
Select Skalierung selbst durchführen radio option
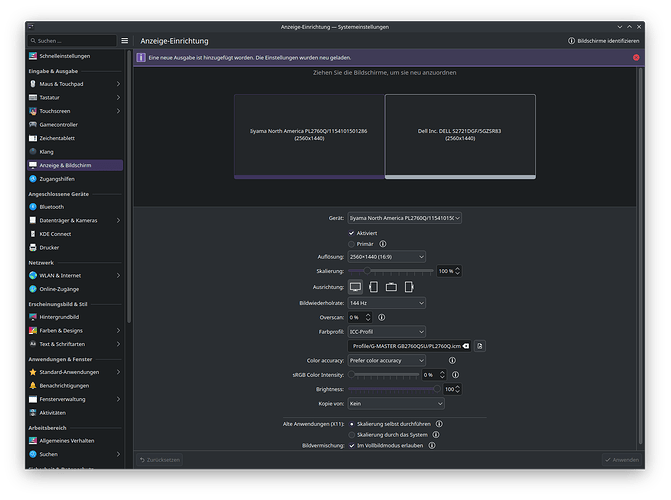pos(352,424)
